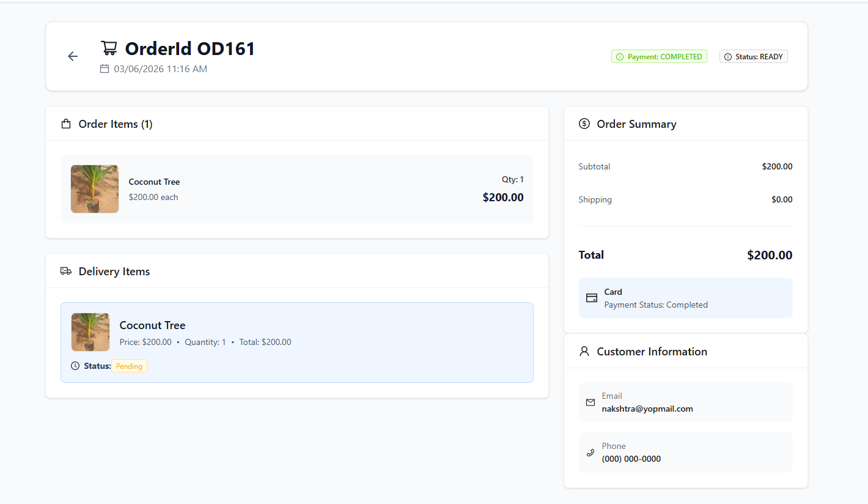Screen dimensions: 868x504
Task: Click the clock icon beside Status
Action: [75, 366]
